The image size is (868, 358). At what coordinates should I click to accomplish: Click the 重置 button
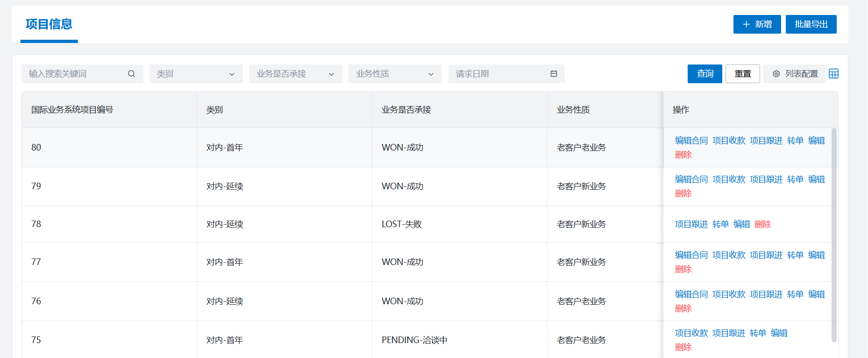(x=742, y=74)
